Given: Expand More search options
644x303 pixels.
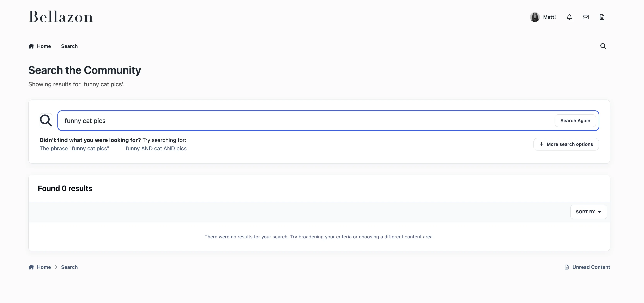Looking at the screenshot, I should (566, 144).
